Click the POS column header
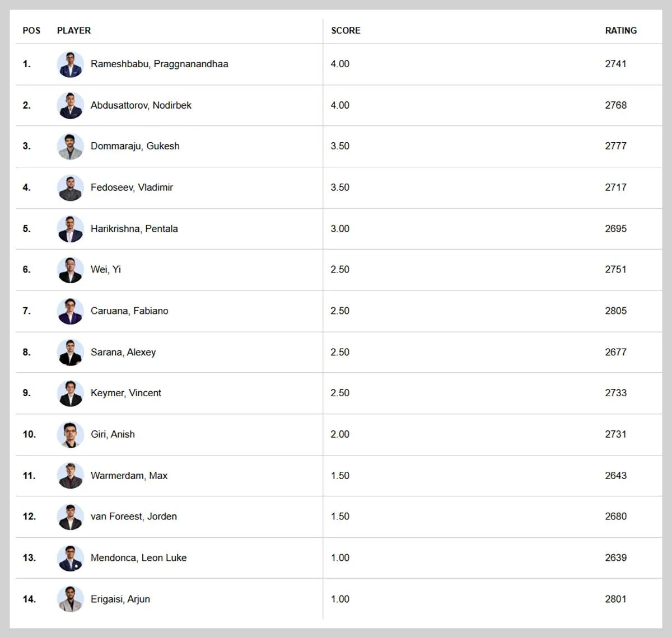 pos(31,31)
